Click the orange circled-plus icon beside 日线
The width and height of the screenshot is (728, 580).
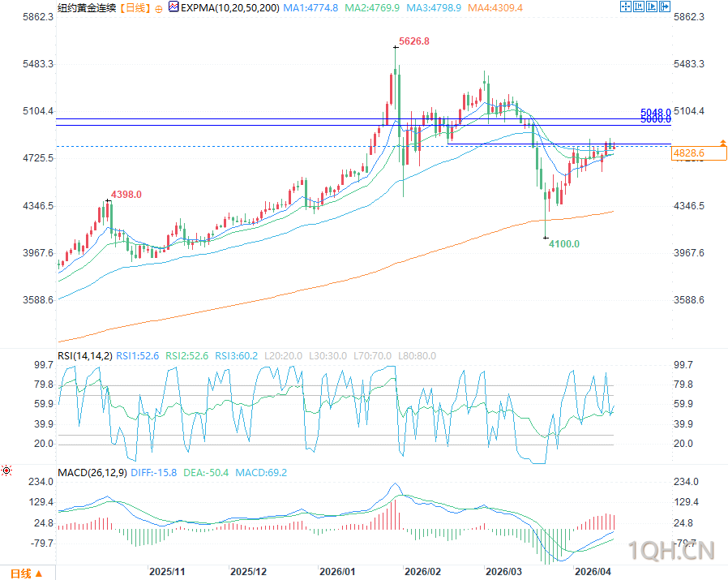click(x=159, y=9)
